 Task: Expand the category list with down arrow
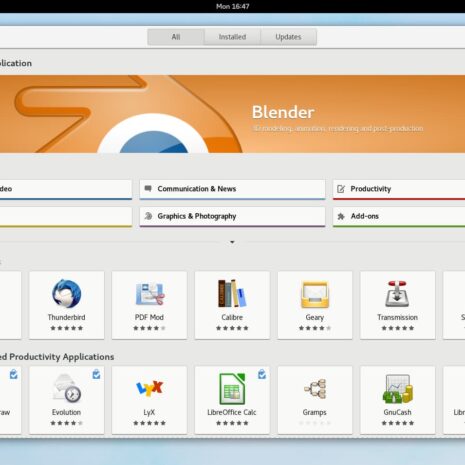pos(232,242)
